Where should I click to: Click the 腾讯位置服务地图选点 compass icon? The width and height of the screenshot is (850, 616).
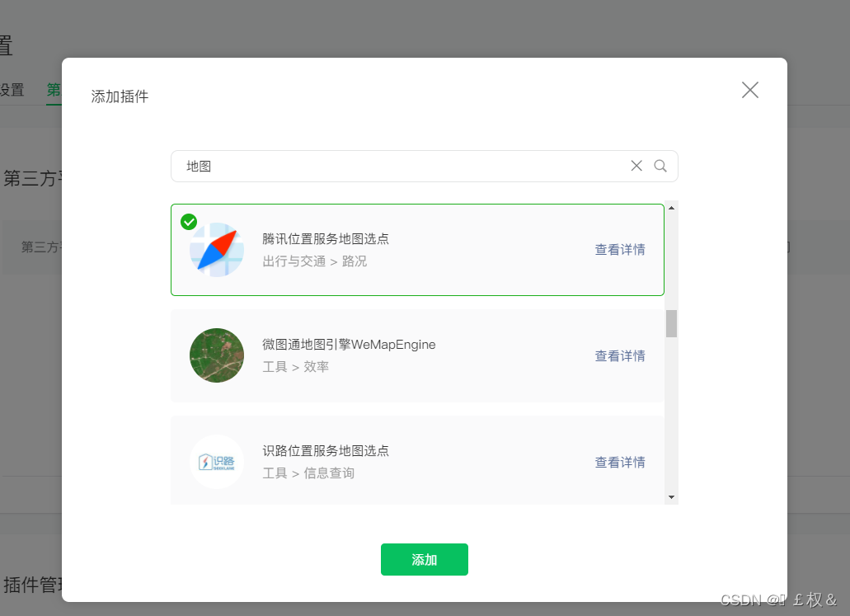tap(216, 249)
